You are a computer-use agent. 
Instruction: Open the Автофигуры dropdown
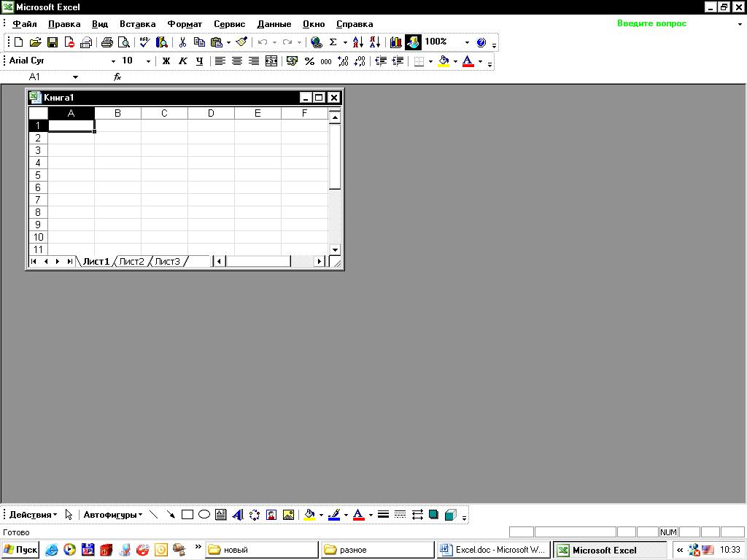click(x=113, y=515)
